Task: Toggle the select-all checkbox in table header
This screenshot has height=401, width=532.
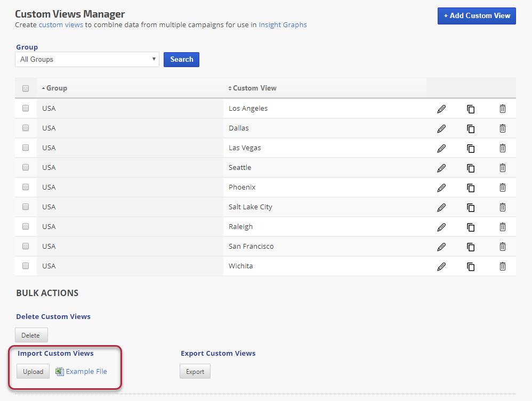Action: coord(26,88)
